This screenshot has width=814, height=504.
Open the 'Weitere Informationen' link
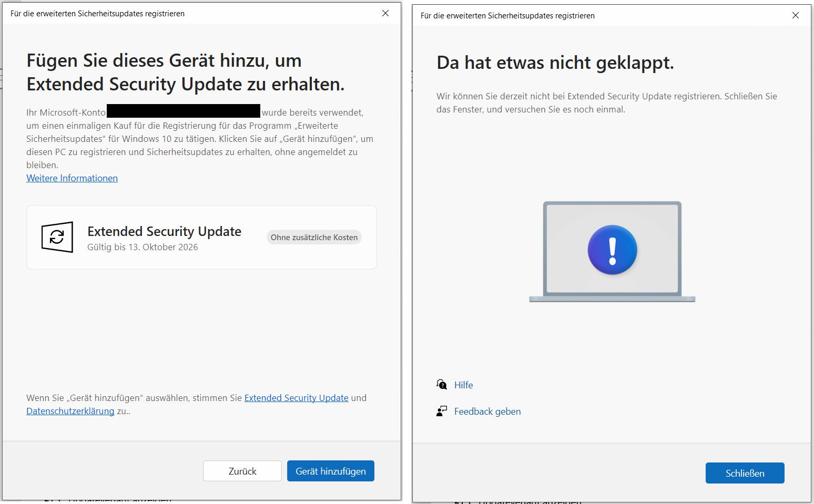[72, 178]
